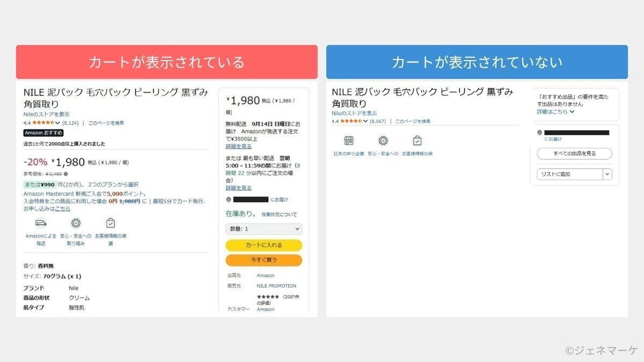Click the 日本の中小企業 storefront icon

pyautogui.click(x=349, y=141)
